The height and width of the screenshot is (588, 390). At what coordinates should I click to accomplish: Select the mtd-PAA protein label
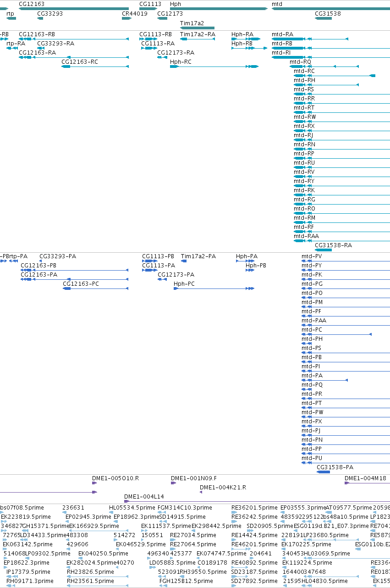pyautogui.click(x=314, y=321)
